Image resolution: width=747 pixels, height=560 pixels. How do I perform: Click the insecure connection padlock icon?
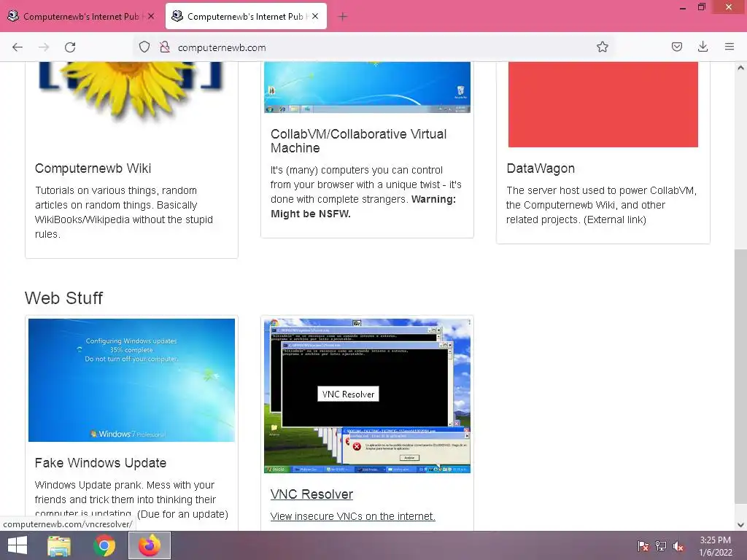[x=165, y=47]
